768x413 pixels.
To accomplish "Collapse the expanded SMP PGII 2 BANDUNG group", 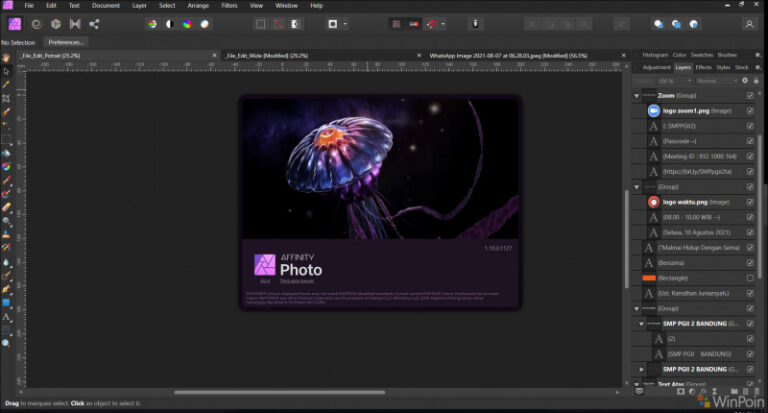I will tap(642, 324).
